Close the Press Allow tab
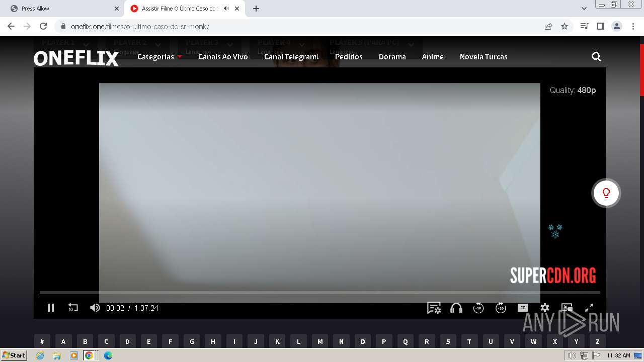The image size is (644, 362). pyautogui.click(x=116, y=9)
